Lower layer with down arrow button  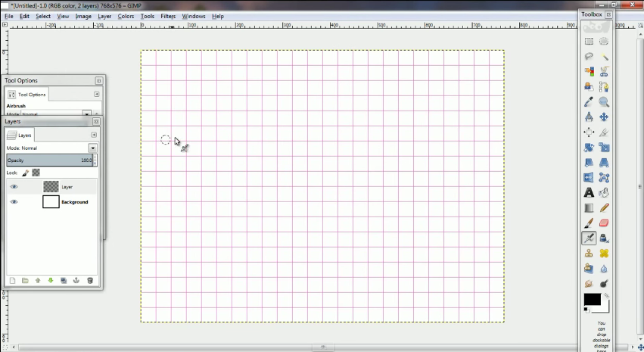click(51, 281)
